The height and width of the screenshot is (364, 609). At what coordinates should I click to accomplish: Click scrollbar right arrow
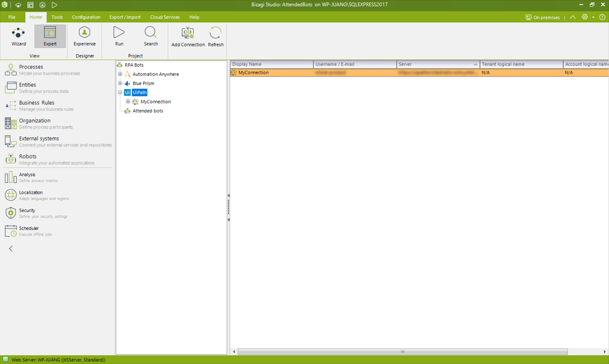pos(604,352)
